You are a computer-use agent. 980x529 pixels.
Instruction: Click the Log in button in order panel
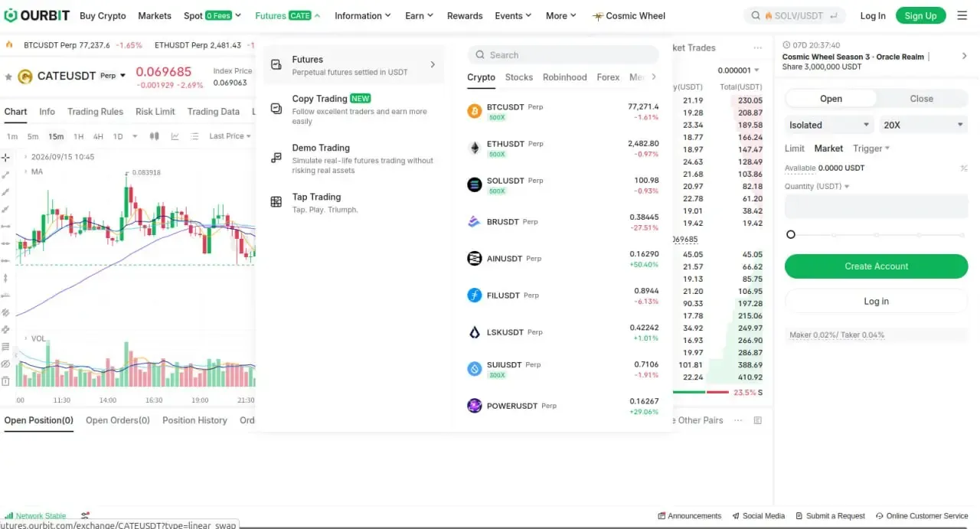click(877, 302)
